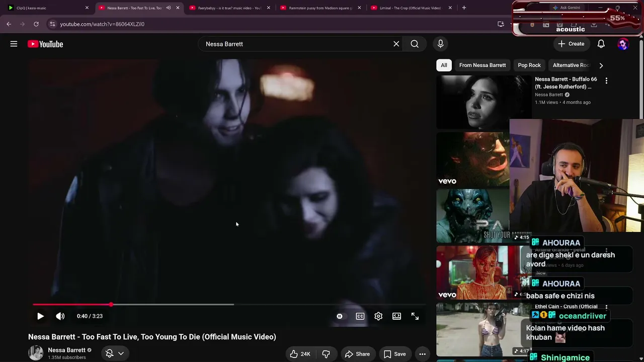This screenshot has height=362, width=644.
Task: Expand the subscription notification bell dropdown
Action: point(114,353)
